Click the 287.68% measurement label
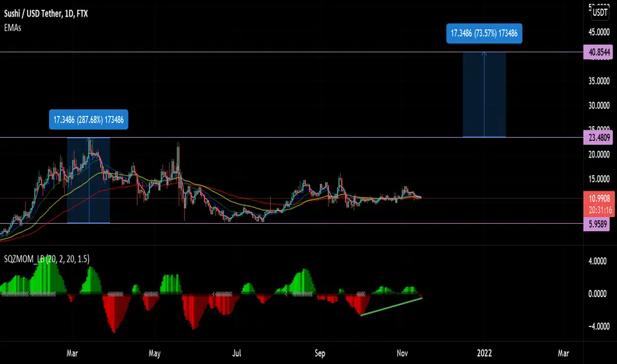This screenshot has width=617, height=364. pyautogui.click(x=89, y=120)
